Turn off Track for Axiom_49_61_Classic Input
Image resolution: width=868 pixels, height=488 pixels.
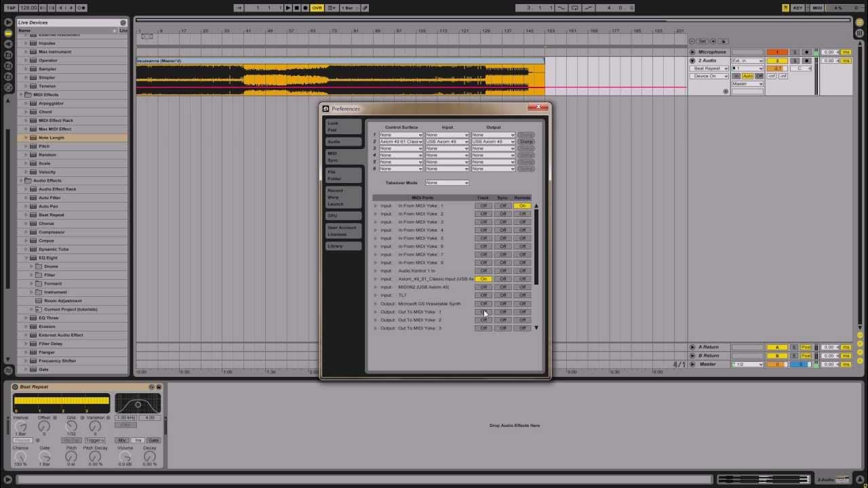(x=484, y=279)
